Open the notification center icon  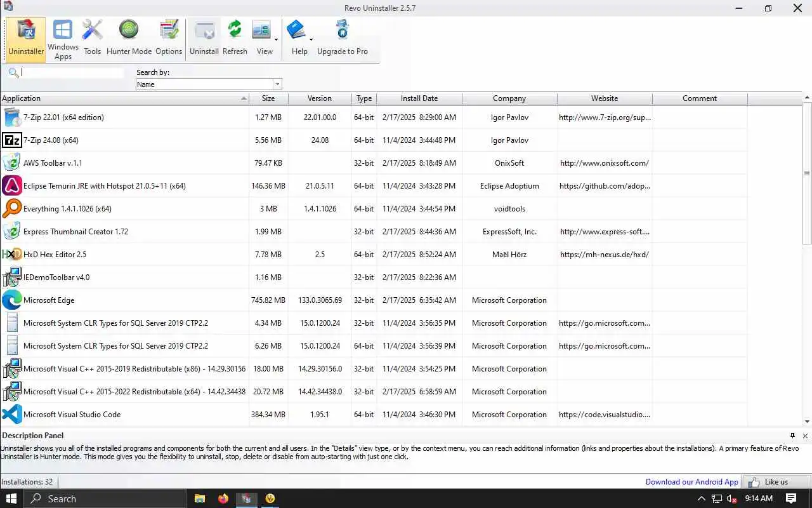[791, 498]
